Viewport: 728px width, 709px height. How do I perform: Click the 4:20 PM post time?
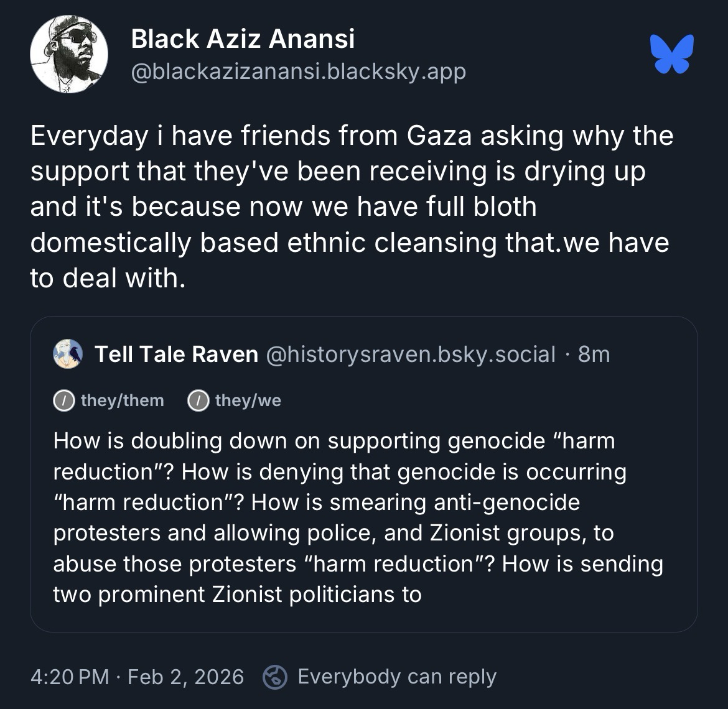click(x=70, y=677)
